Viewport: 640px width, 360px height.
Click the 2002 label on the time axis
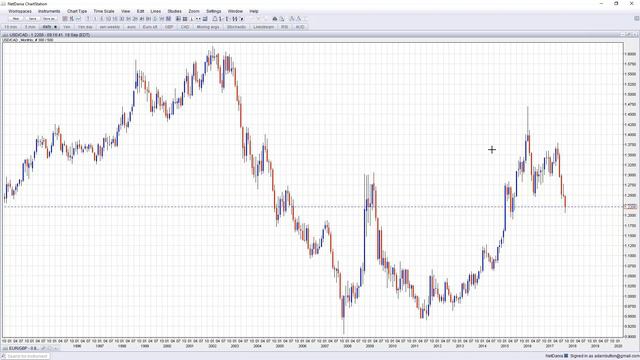point(212,346)
